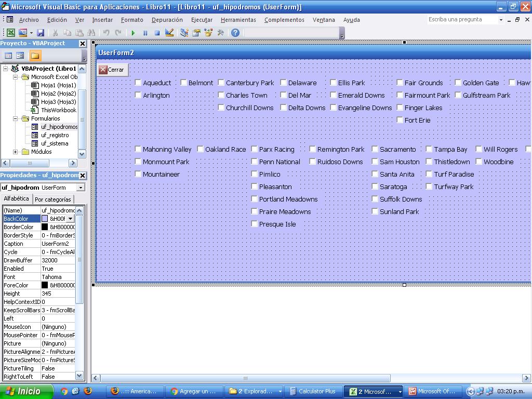The width and height of the screenshot is (532, 399).
Task: Check the Woodbine checkbox
Action: [x=478, y=162]
